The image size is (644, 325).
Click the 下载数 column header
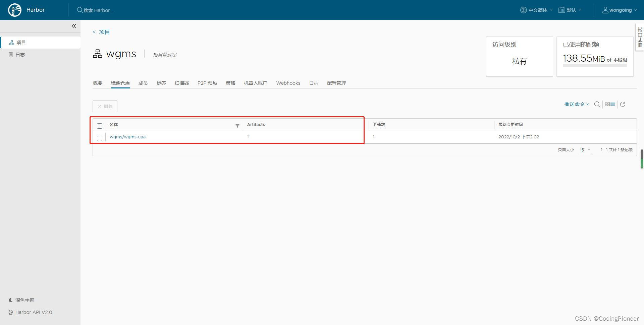tap(379, 125)
